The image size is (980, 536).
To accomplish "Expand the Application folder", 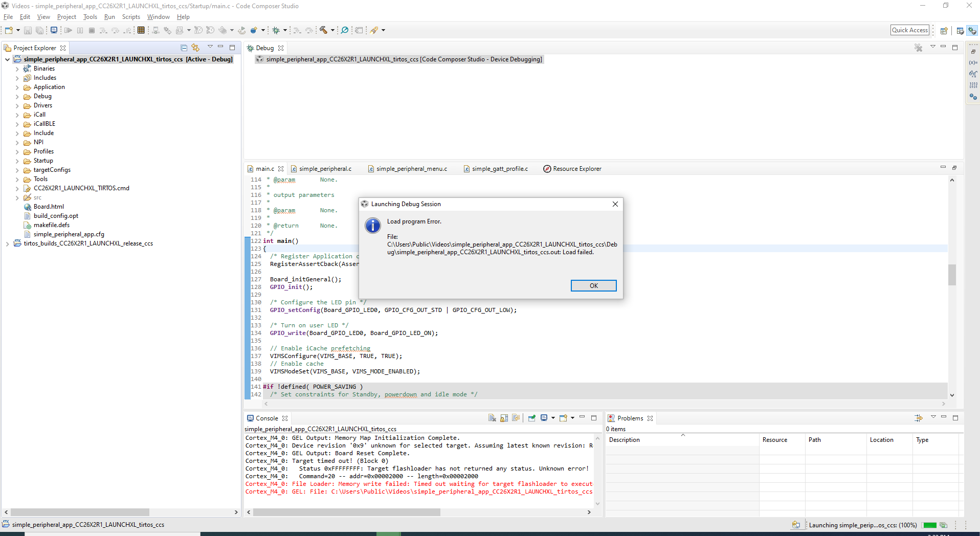I will tap(17, 87).
